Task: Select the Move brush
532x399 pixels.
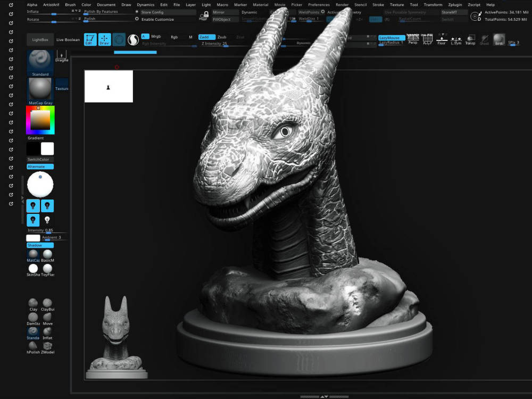Action: 47,319
